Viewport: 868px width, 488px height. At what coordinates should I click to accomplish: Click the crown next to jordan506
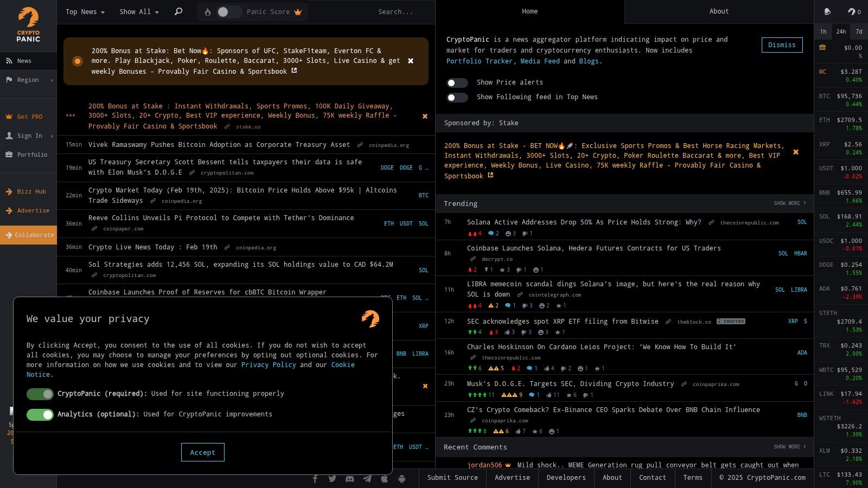point(508,465)
